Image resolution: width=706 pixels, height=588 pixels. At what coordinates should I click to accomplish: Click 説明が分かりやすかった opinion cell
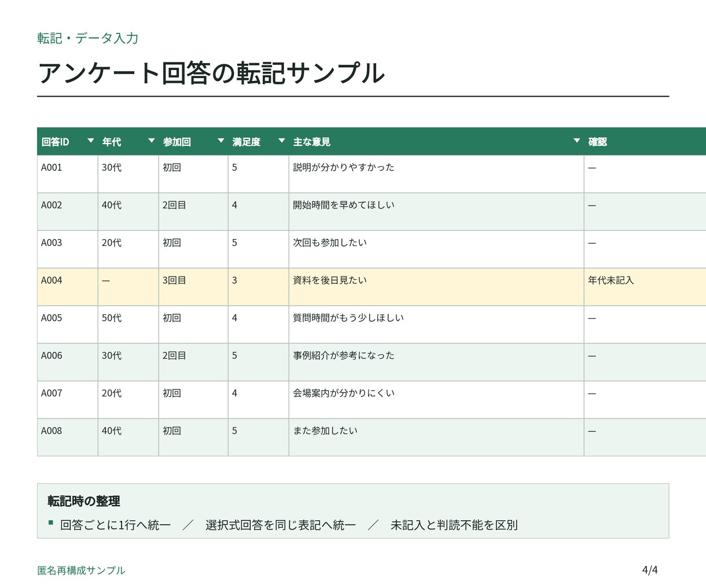tap(436, 174)
